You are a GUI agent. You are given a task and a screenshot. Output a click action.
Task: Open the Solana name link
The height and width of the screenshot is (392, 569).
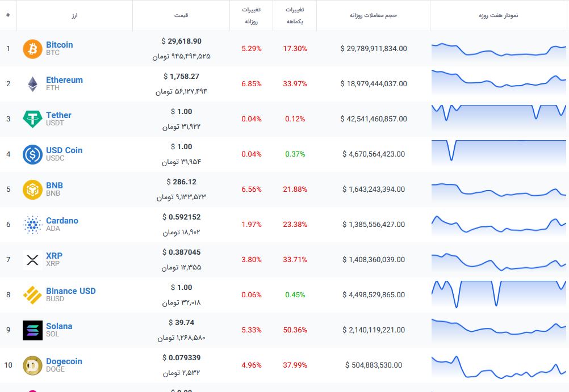59,326
